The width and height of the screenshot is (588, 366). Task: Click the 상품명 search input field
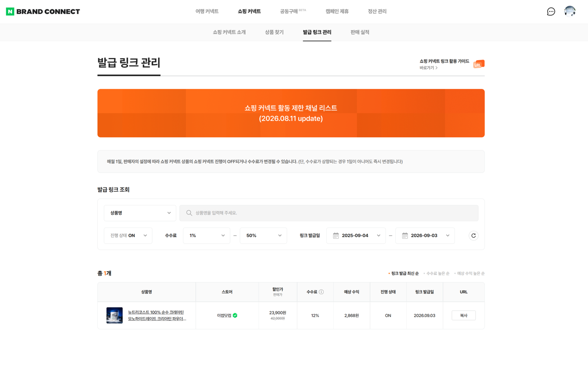[329, 213]
